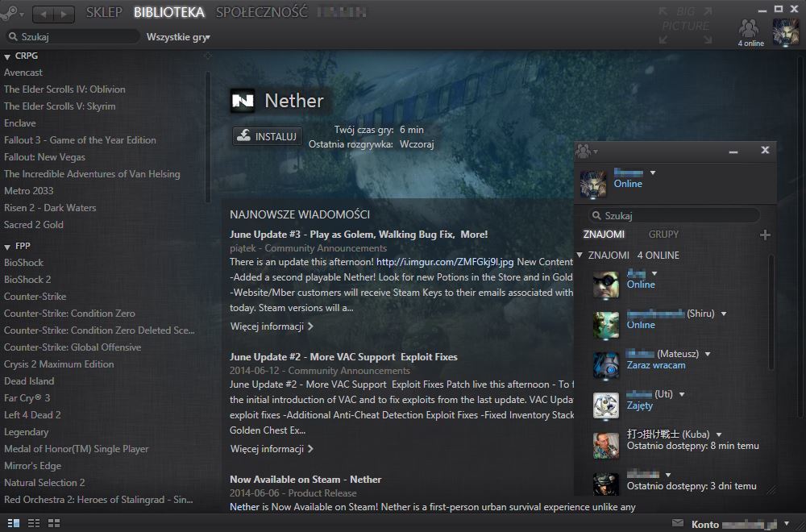This screenshot has height=532, width=806.
Task: Open the dropdown arrow next to Mateusz
Action: click(x=708, y=354)
